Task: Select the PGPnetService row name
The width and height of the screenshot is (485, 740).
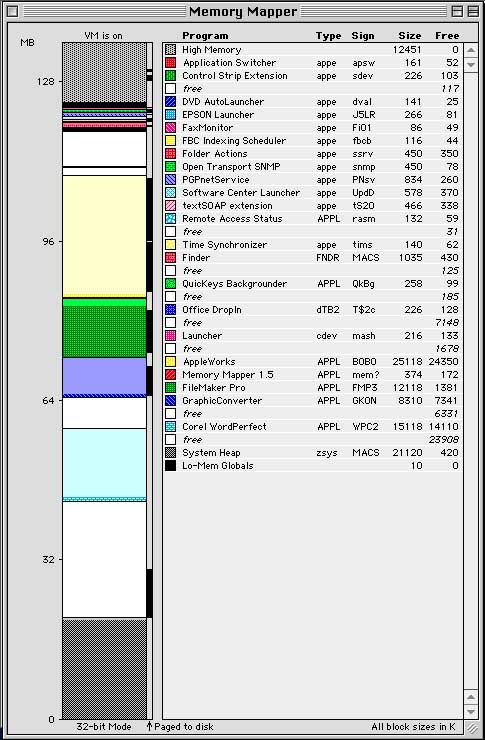Action: coord(216,180)
